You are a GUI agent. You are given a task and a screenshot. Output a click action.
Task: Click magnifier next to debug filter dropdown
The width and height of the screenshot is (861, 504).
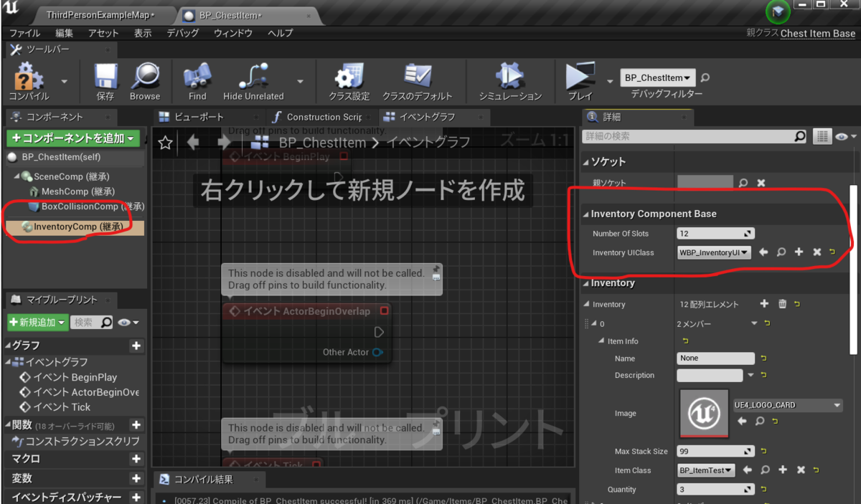coord(705,77)
